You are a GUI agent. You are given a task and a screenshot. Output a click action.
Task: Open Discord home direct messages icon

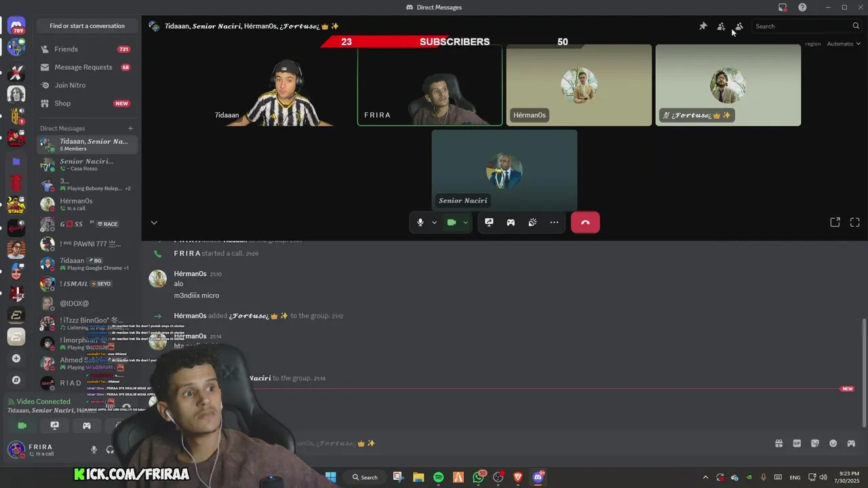[16, 26]
